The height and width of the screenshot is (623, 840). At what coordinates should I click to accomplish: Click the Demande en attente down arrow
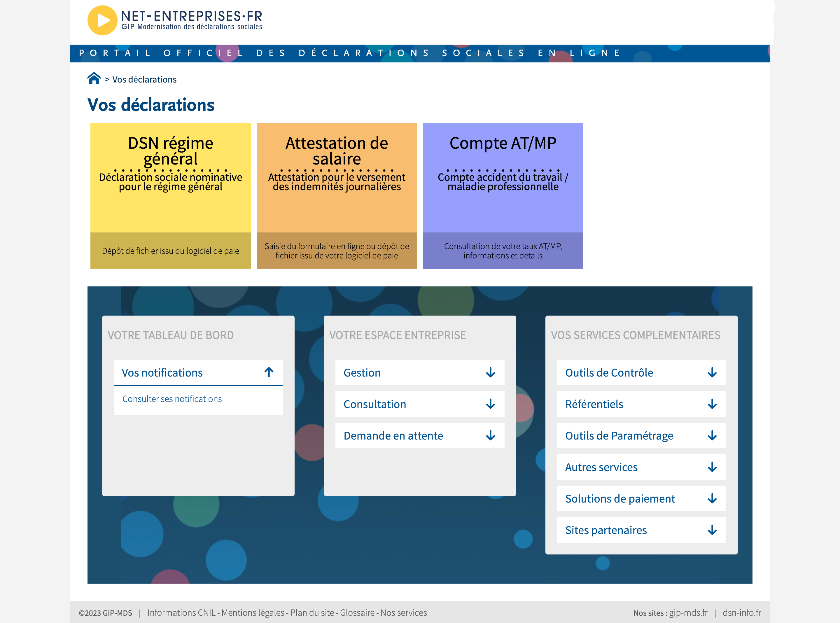[491, 435]
